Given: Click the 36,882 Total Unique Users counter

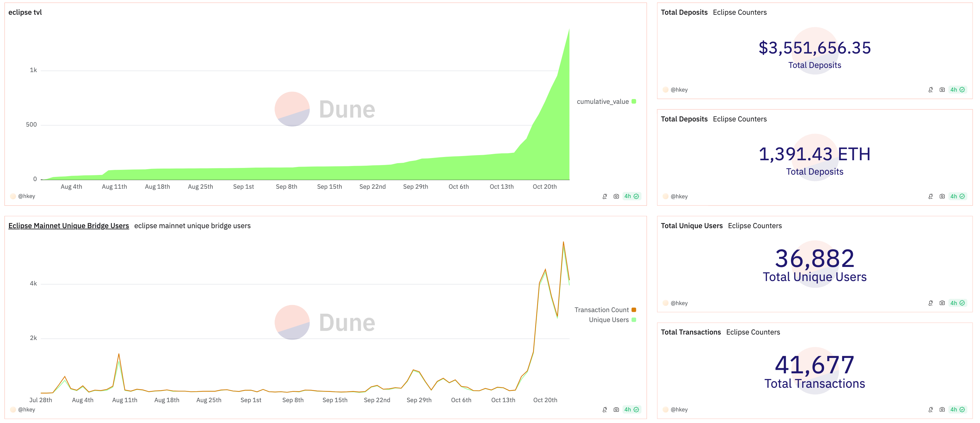Looking at the screenshot, I should [814, 259].
